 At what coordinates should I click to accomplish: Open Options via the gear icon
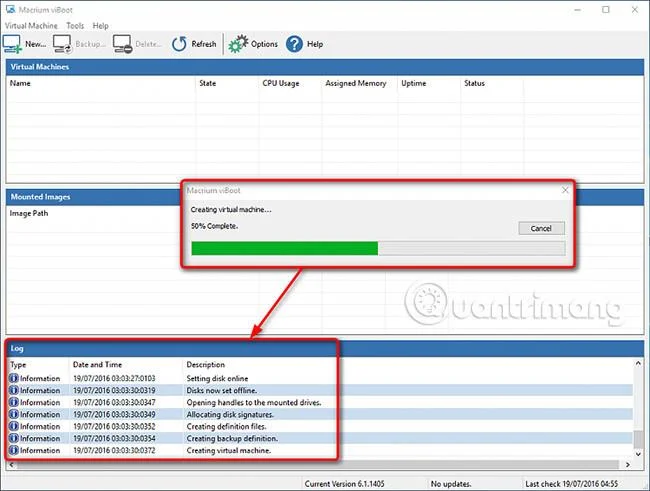click(238, 44)
